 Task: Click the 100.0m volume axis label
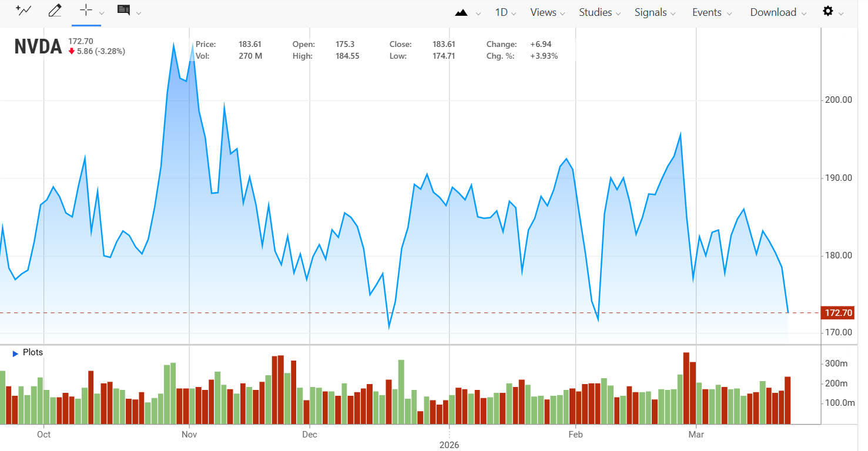tap(840, 403)
